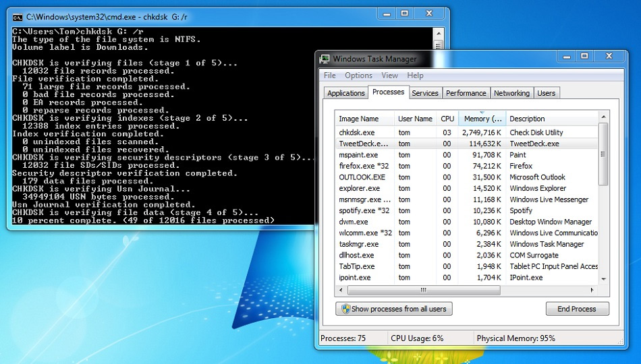Sort by Image Name column header

click(364, 119)
